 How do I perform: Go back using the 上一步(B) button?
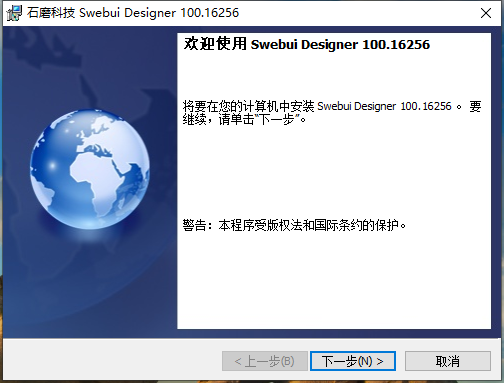(265, 361)
